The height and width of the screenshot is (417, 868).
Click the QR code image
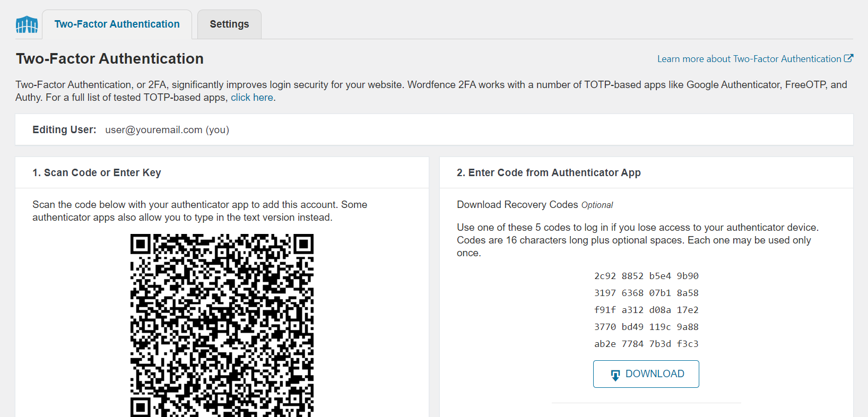pyautogui.click(x=222, y=325)
